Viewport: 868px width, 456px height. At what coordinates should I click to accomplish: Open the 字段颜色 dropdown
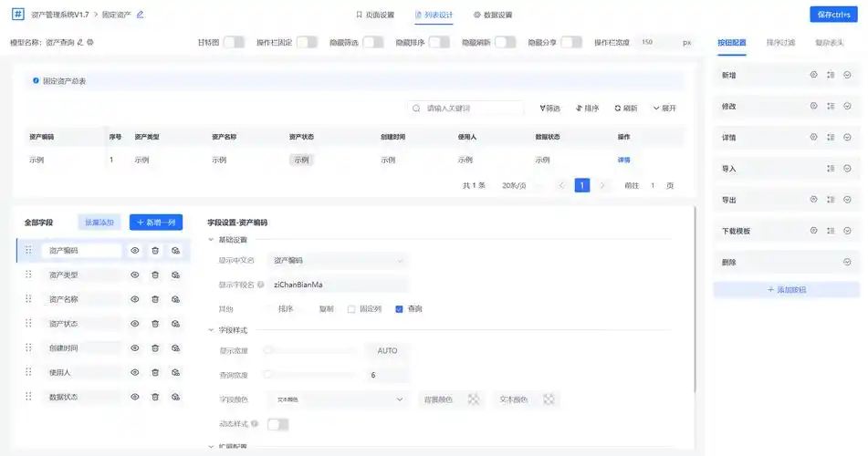338,399
